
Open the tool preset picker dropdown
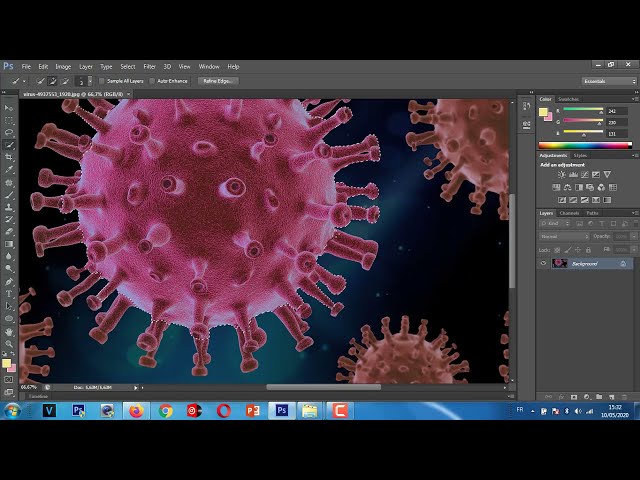[24, 81]
